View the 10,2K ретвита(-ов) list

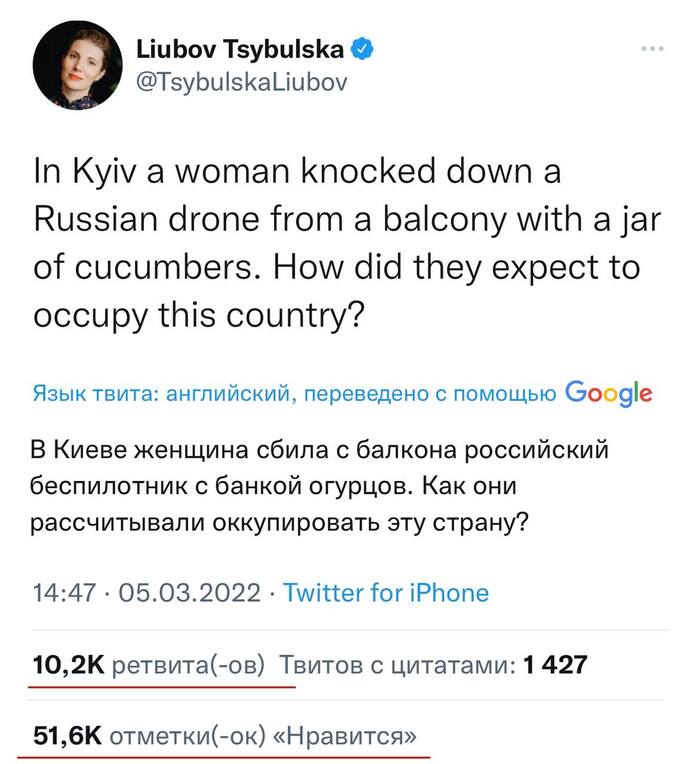[x=150, y=665]
